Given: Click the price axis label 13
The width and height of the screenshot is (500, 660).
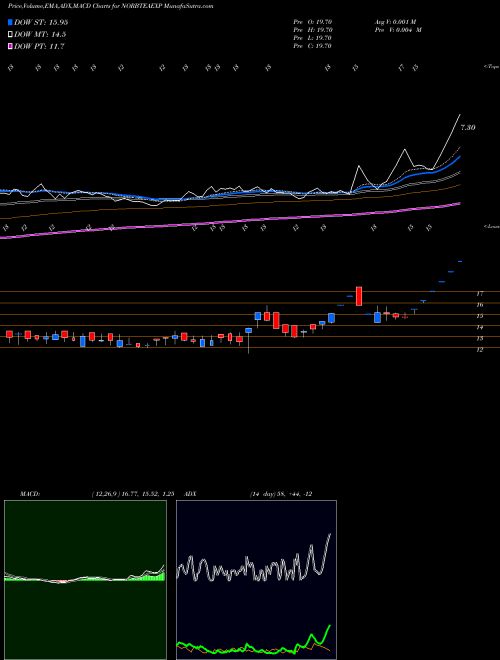Looking at the screenshot, I should [480, 338].
